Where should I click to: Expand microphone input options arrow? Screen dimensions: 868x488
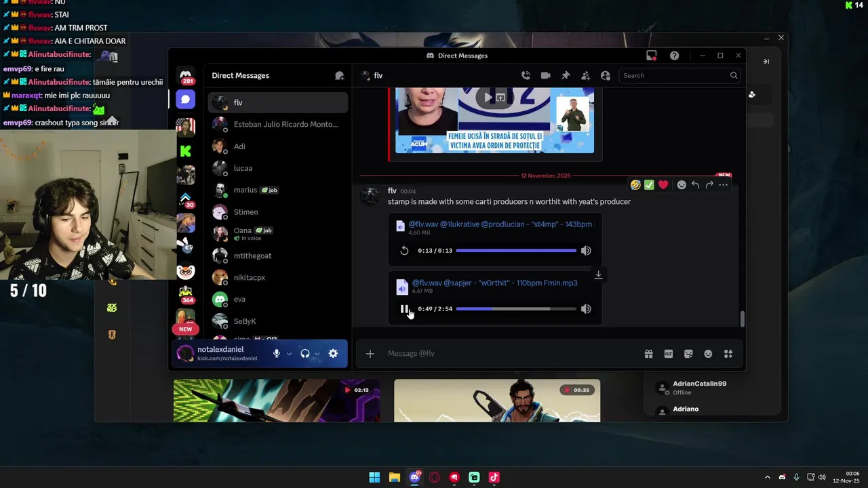pos(289,354)
